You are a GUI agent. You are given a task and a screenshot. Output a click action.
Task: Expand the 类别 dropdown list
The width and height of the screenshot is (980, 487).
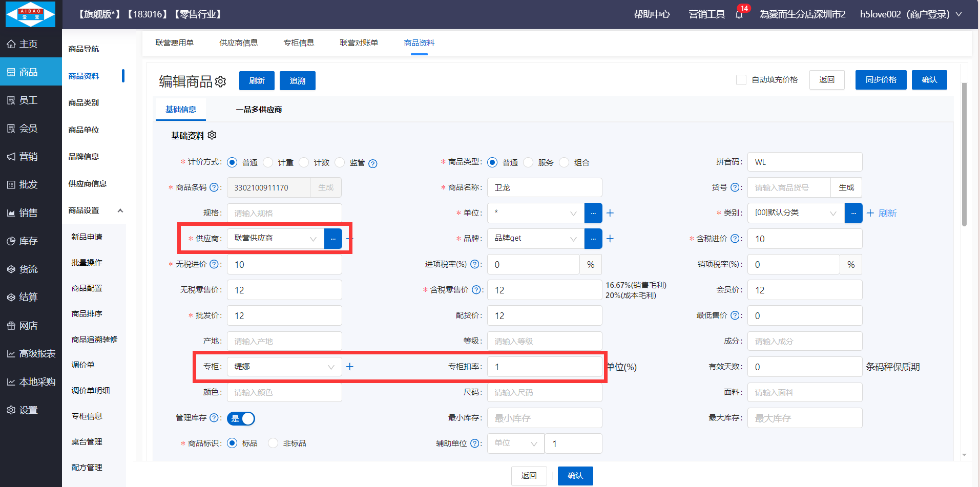796,213
